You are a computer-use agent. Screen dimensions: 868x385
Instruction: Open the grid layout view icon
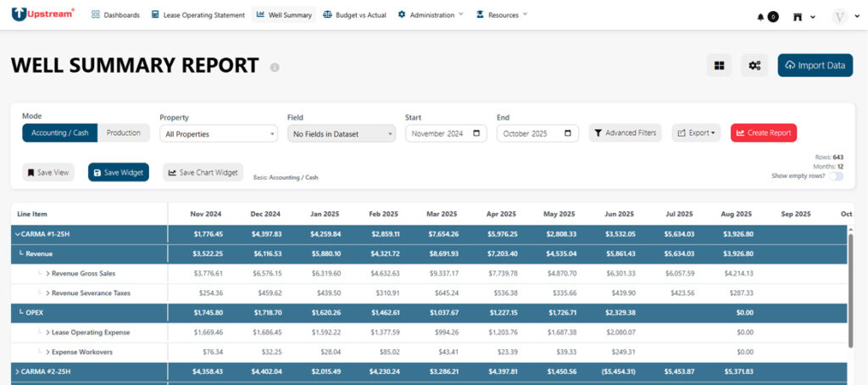click(x=719, y=65)
